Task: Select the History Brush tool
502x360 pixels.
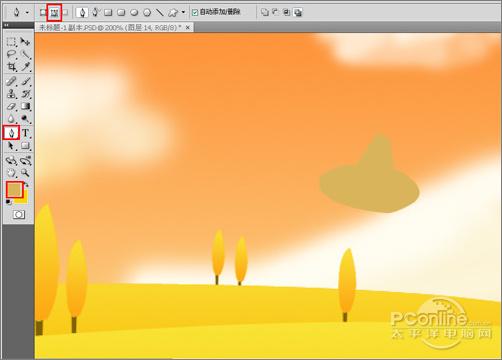Action: click(25, 94)
